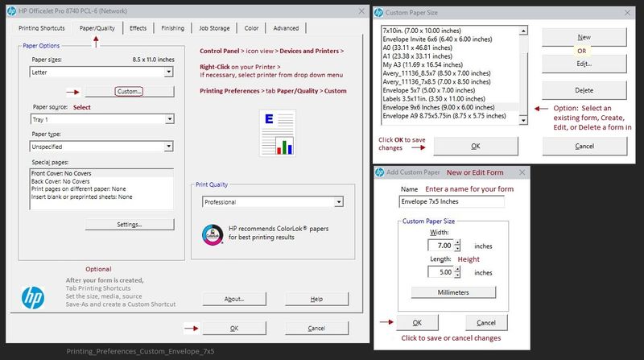Select Back Cover: No Covers entry
The image size is (644, 360).
pyautogui.click(x=101, y=181)
